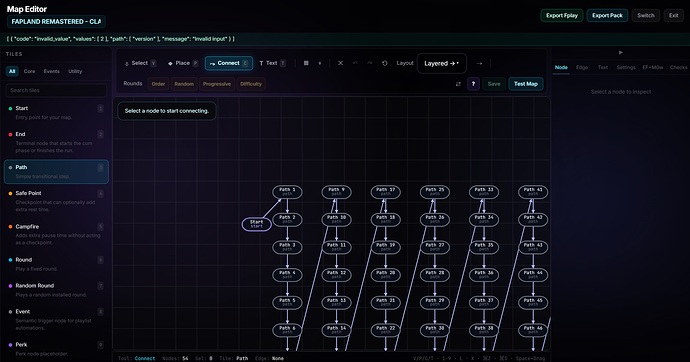Click the reset circular arrow icon
Viewport: 690px width, 362px height.
pyautogui.click(x=385, y=63)
